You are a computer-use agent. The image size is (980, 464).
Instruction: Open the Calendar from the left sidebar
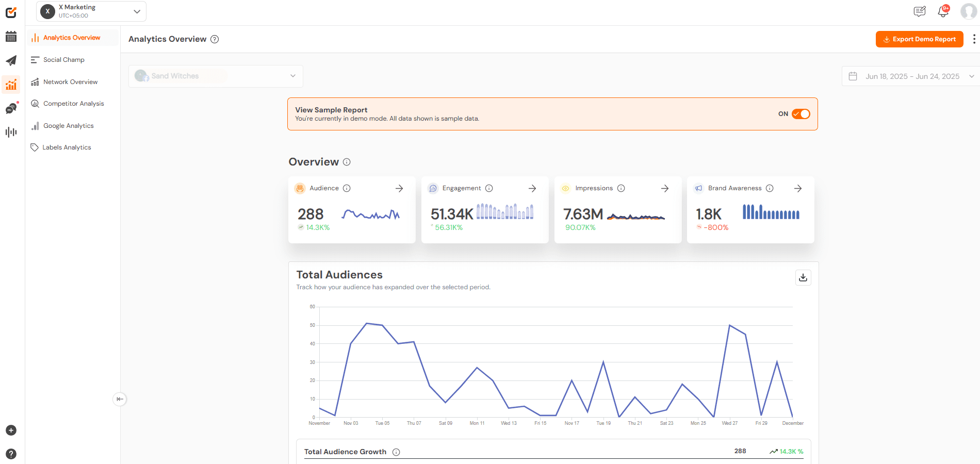tap(11, 37)
